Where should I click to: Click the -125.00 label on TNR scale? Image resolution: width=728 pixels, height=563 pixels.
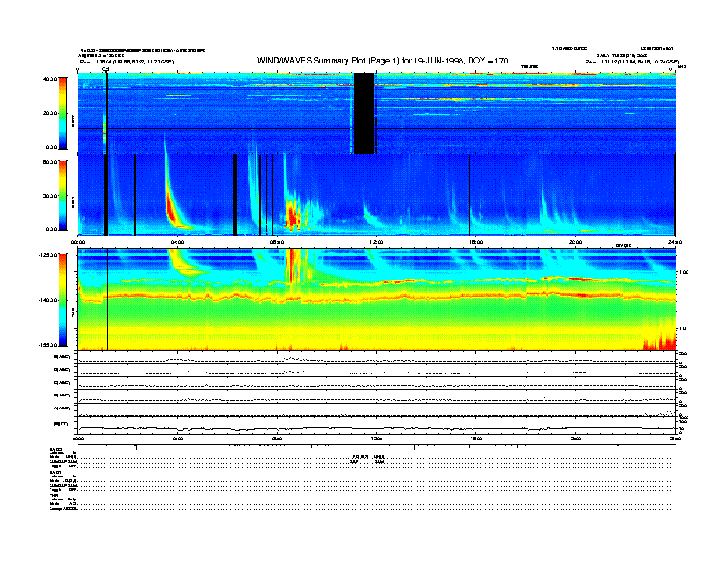(x=48, y=255)
